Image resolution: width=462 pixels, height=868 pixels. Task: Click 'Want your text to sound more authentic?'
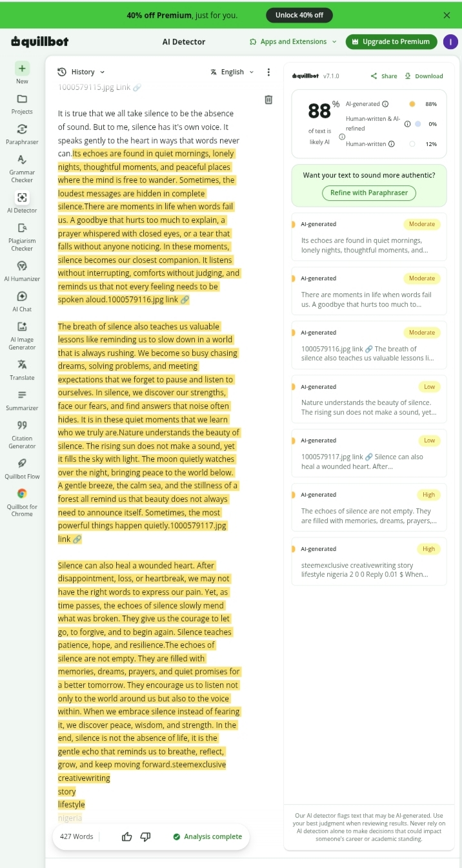(x=369, y=175)
